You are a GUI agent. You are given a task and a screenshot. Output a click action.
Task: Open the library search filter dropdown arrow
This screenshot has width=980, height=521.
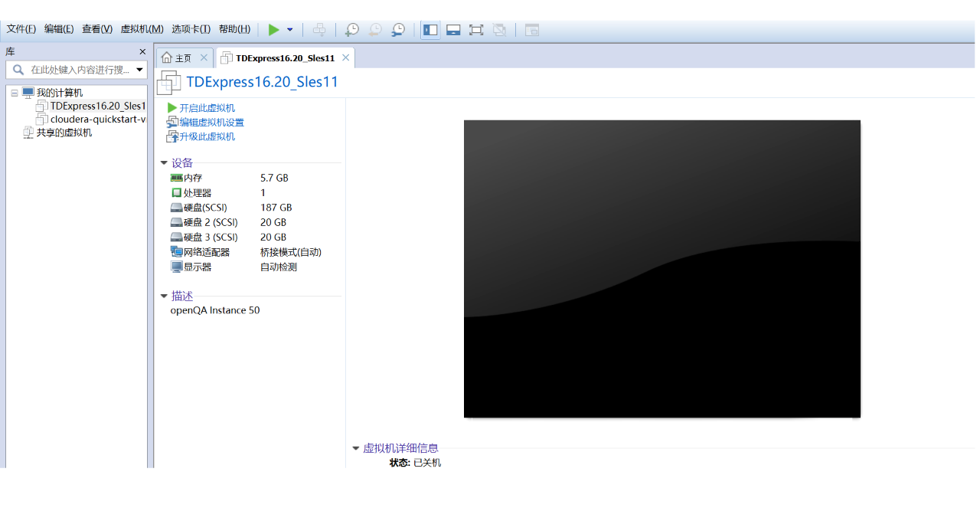click(x=139, y=70)
